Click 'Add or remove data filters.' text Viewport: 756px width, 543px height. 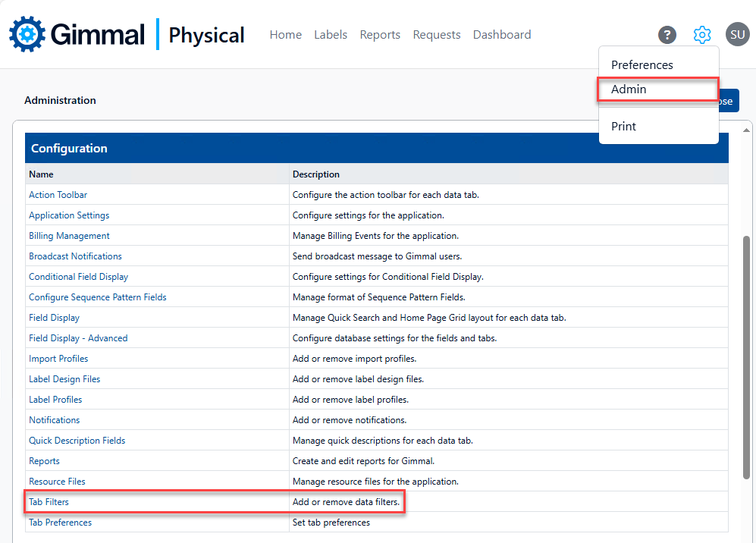click(347, 502)
